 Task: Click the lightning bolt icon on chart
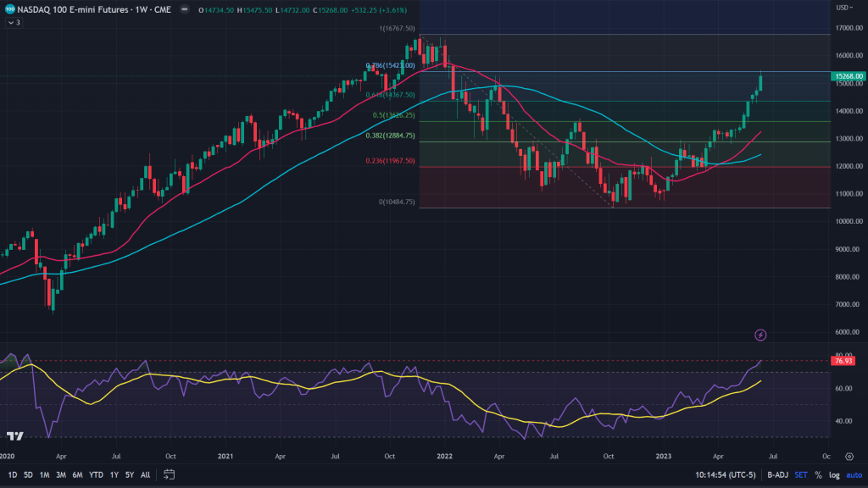[x=760, y=335]
